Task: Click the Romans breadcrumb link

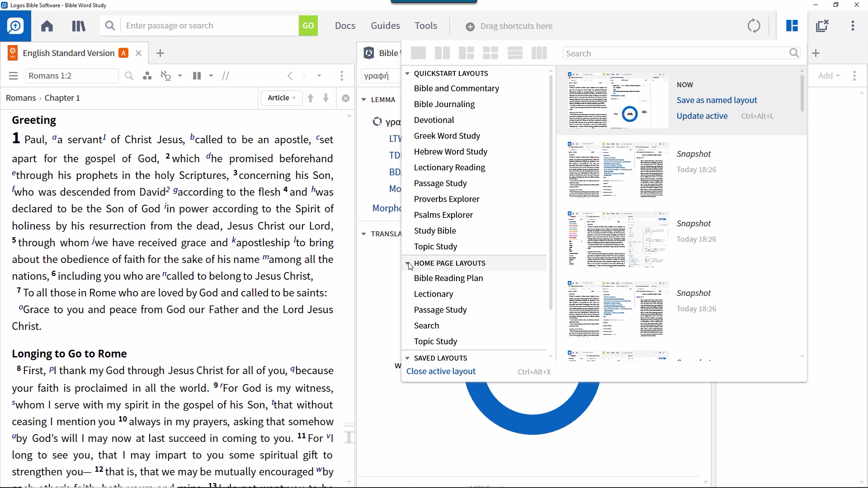Action: click(21, 98)
